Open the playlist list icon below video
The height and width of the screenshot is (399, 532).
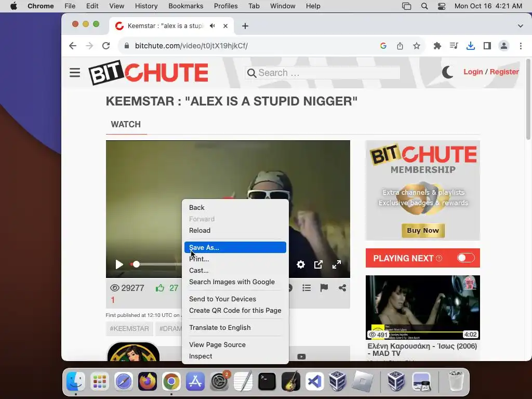pyautogui.click(x=307, y=288)
